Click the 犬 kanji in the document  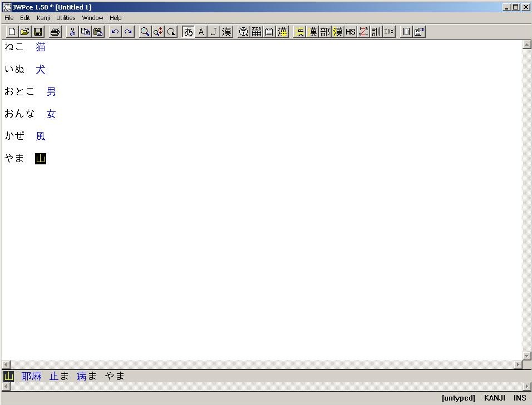click(x=41, y=70)
